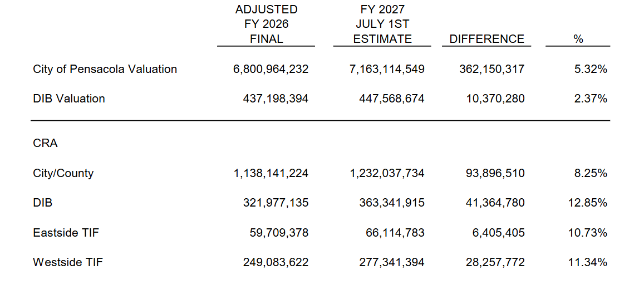644x299 pixels.
Task: Click the 11.34% Westside TIF percentage
Action: click(x=588, y=263)
